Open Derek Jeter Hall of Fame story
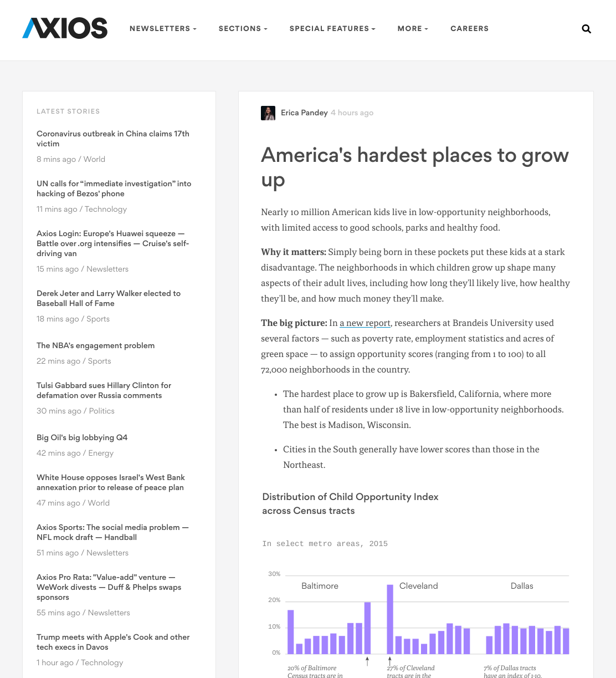Screen dimensions: 616x678 (x=109, y=298)
